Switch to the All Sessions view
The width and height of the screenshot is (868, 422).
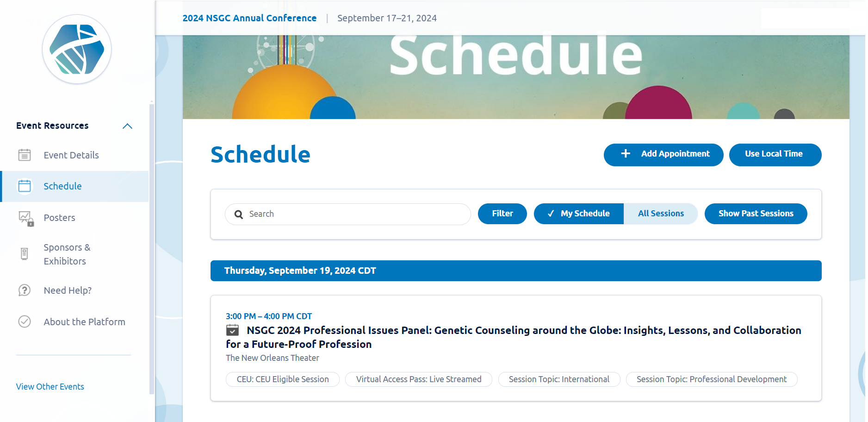point(660,214)
